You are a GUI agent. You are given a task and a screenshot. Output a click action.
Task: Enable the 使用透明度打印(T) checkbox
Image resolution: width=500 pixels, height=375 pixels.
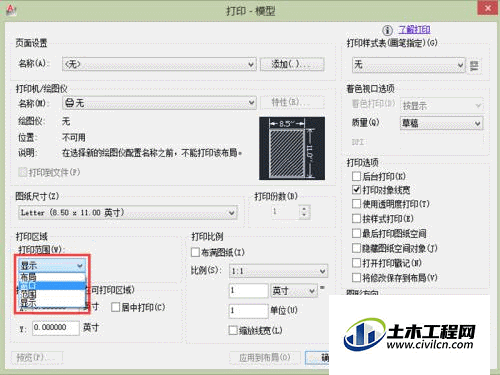point(356,204)
